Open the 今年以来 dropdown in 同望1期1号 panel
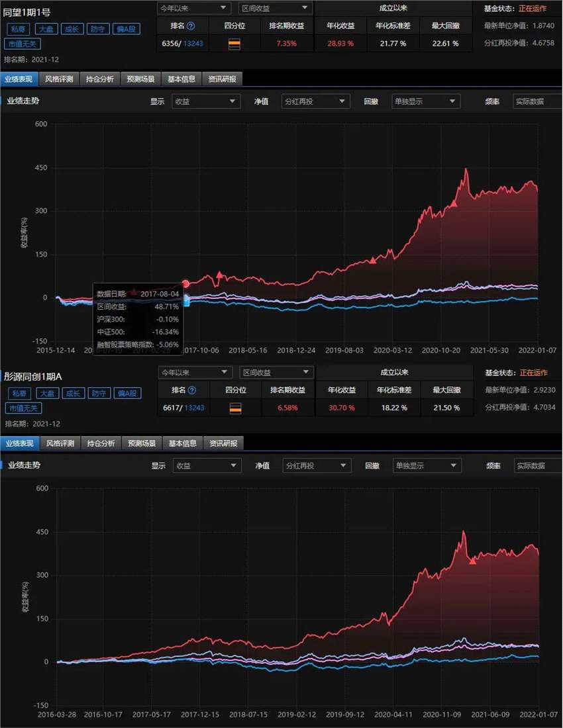This screenshot has height=728, width=563. pyautogui.click(x=193, y=9)
